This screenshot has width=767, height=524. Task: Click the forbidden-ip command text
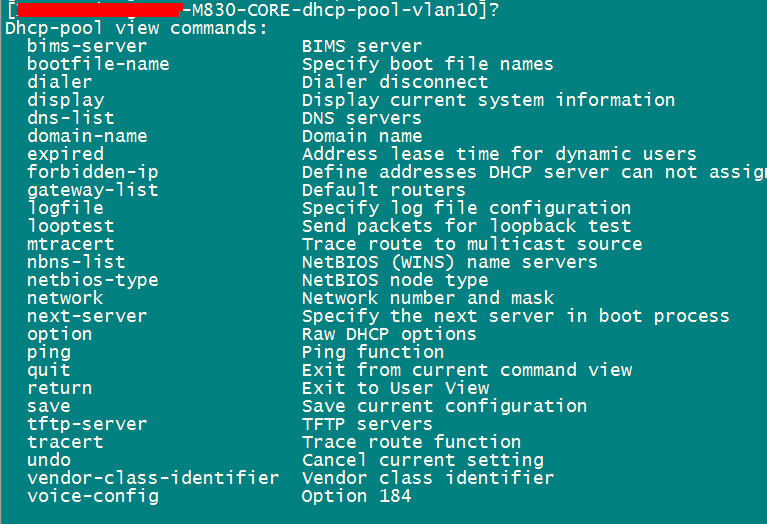point(92,172)
